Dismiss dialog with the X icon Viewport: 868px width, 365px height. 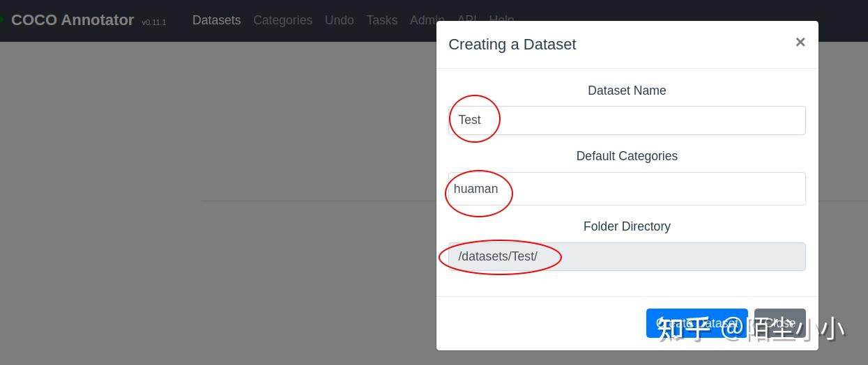click(x=800, y=42)
